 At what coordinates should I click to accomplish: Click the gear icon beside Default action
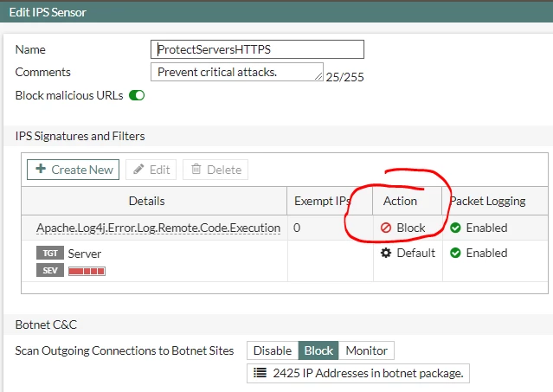point(386,253)
